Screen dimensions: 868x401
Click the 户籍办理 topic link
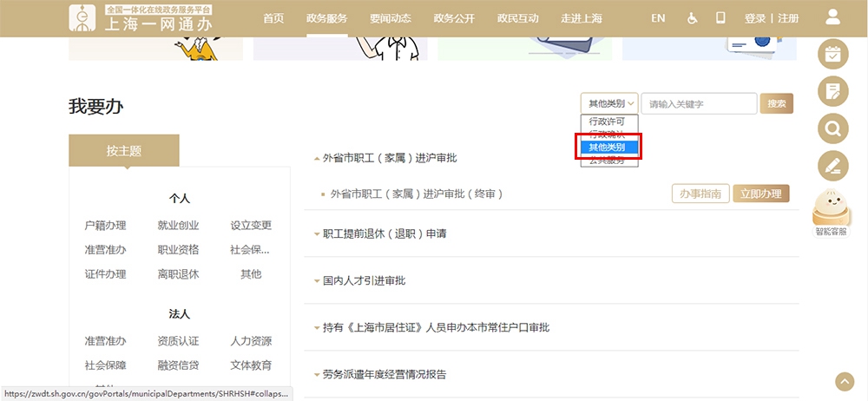[105, 226]
